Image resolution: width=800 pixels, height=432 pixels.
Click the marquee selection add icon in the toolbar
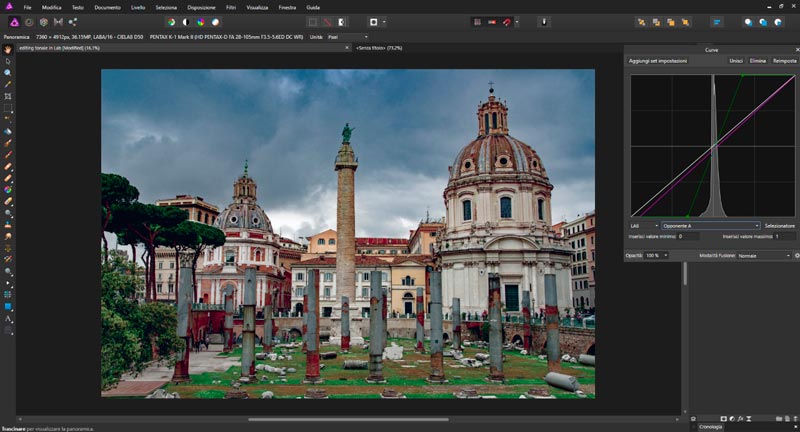pyautogui.click(x=312, y=22)
